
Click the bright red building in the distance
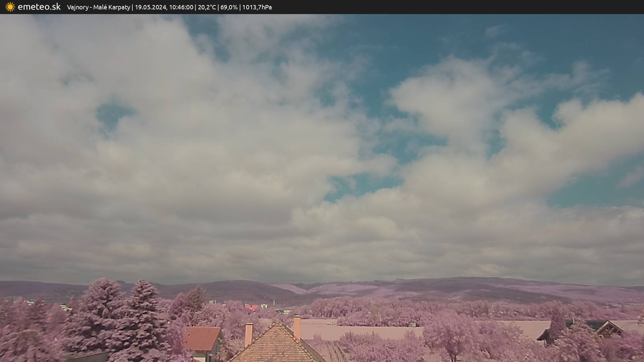pos(251,307)
